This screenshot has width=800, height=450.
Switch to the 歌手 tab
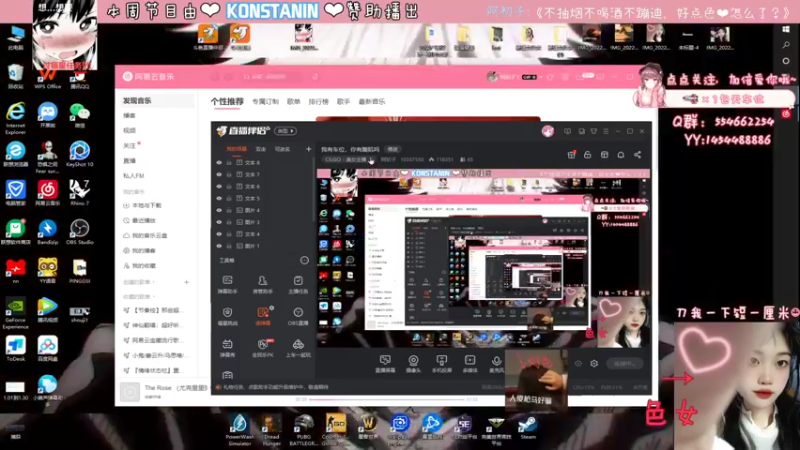(343, 102)
